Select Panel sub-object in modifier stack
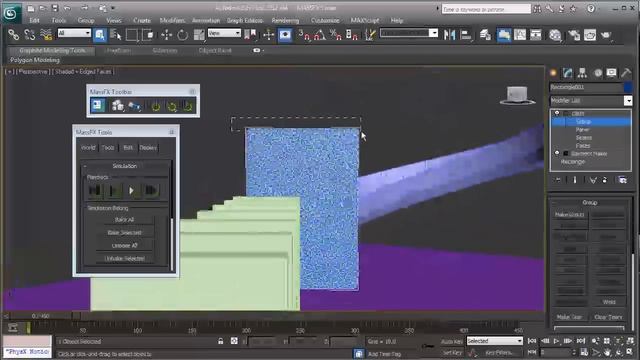The width and height of the screenshot is (640, 360). 583,130
